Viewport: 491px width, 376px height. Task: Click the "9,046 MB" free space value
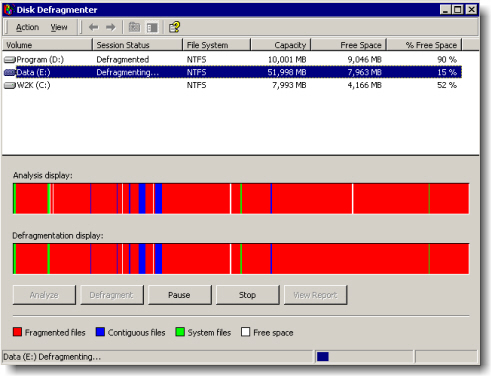pyautogui.click(x=365, y=60)
